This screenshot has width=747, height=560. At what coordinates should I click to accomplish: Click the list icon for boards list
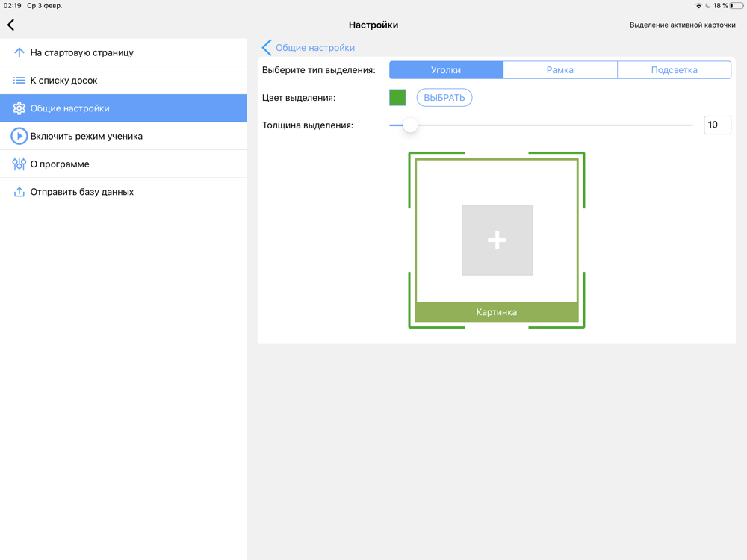[x=19, y=81]
